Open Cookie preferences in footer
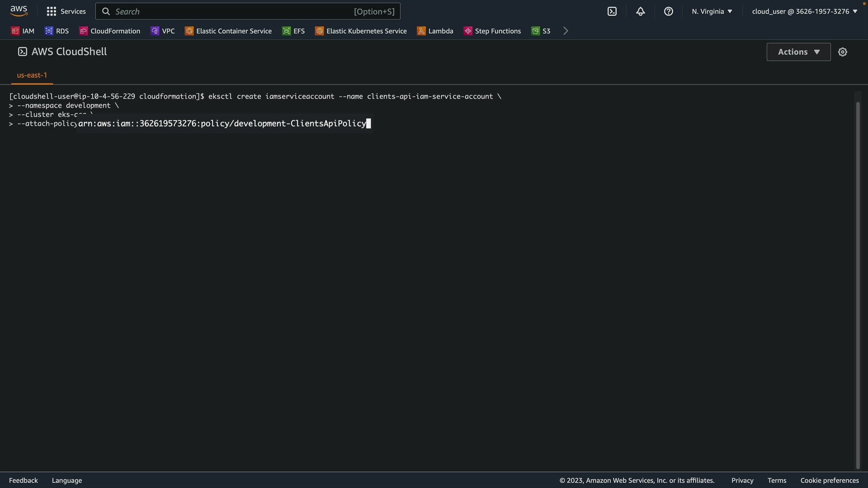Image resolution: width=868 pixels, height=488 pixels. (x=829, y=480)
